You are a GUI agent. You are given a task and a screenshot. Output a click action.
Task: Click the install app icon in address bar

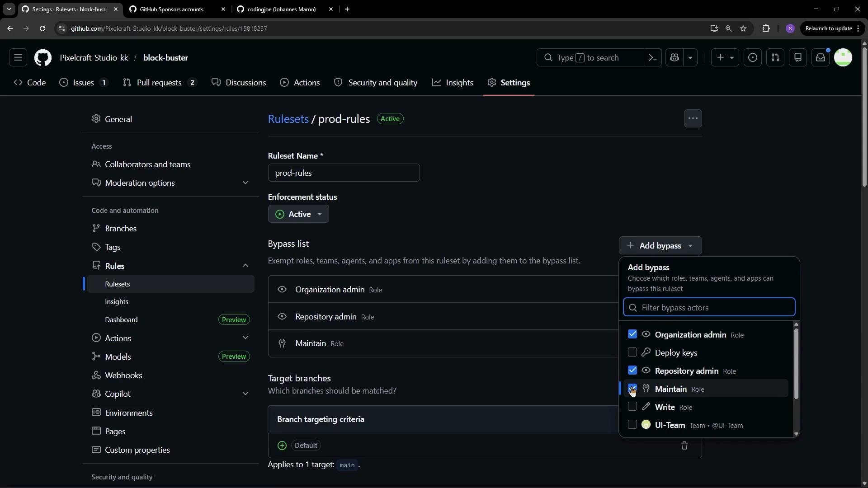(714, 28)
